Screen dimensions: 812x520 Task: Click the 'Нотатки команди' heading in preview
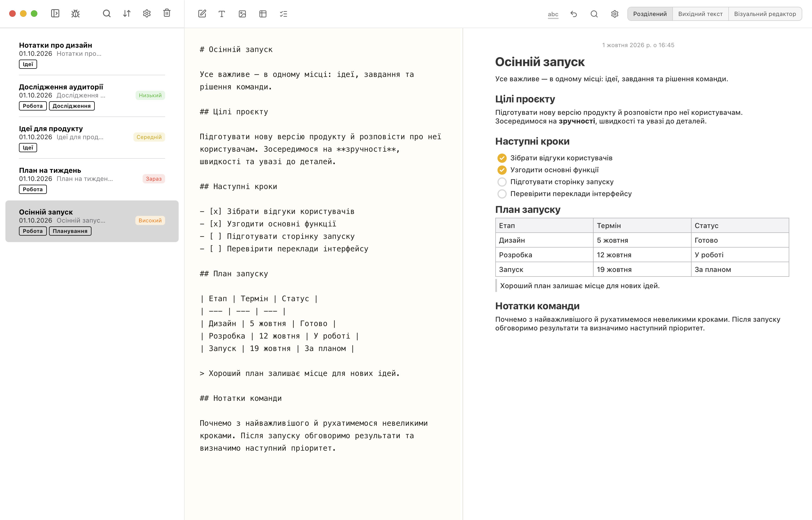click(537, 306)
